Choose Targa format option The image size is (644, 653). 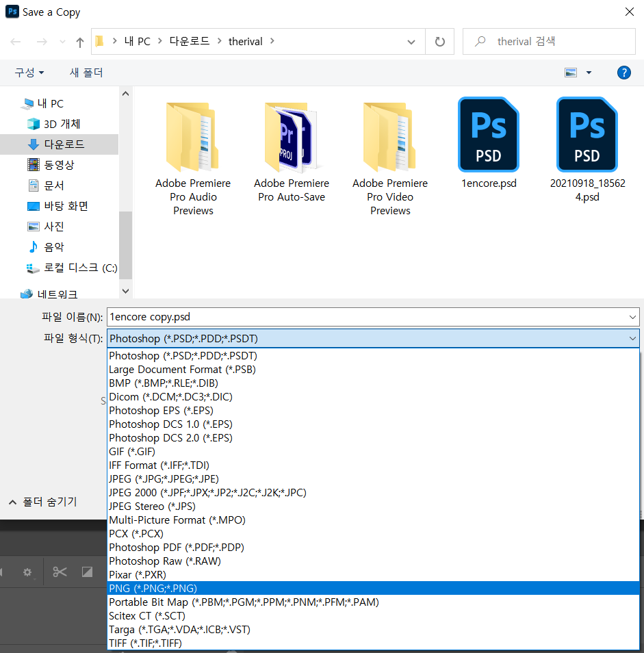tap(374, 630)
